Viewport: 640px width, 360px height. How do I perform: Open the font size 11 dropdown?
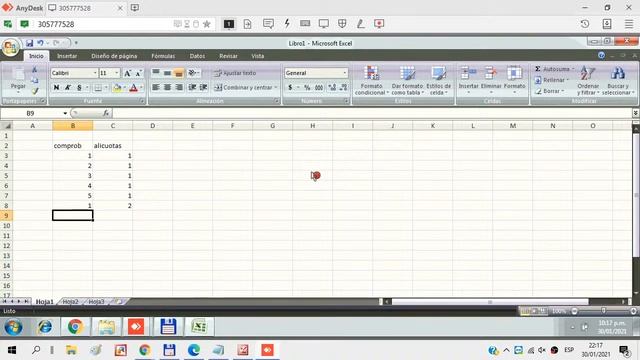pos(117,73)
